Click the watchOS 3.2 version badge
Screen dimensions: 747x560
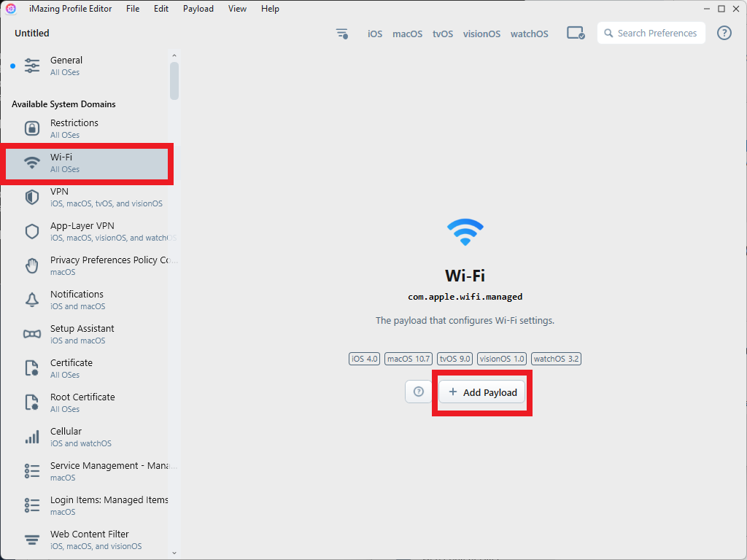point(556,359)
